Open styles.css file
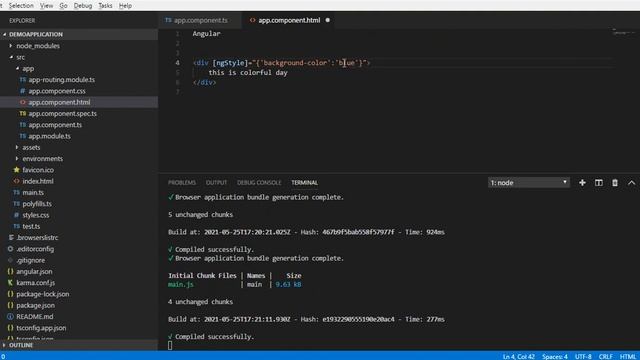Screen dimensions: 640x360 [x=79, y=215]
